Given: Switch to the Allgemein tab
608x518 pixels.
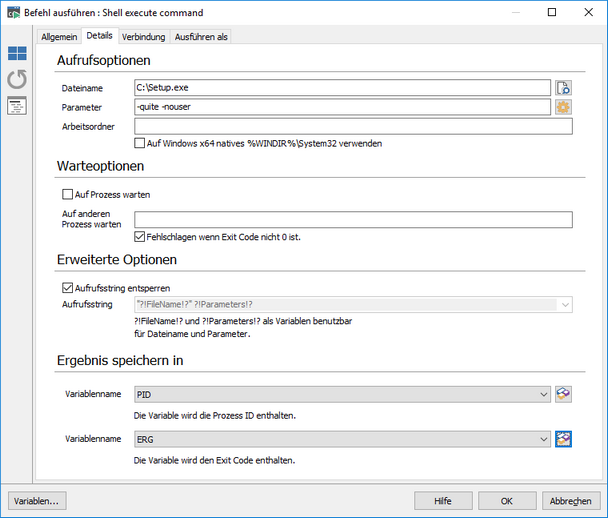Looking at the screenshot, I should tap(59, 37).
